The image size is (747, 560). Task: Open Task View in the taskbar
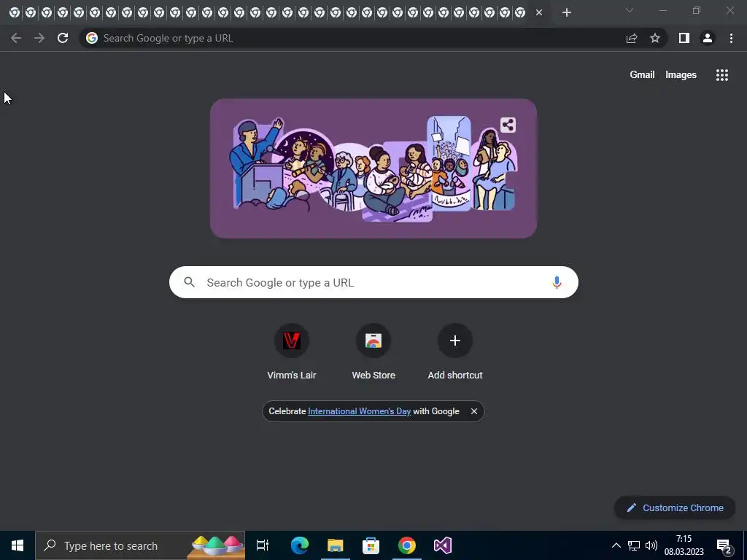(263, 545)
